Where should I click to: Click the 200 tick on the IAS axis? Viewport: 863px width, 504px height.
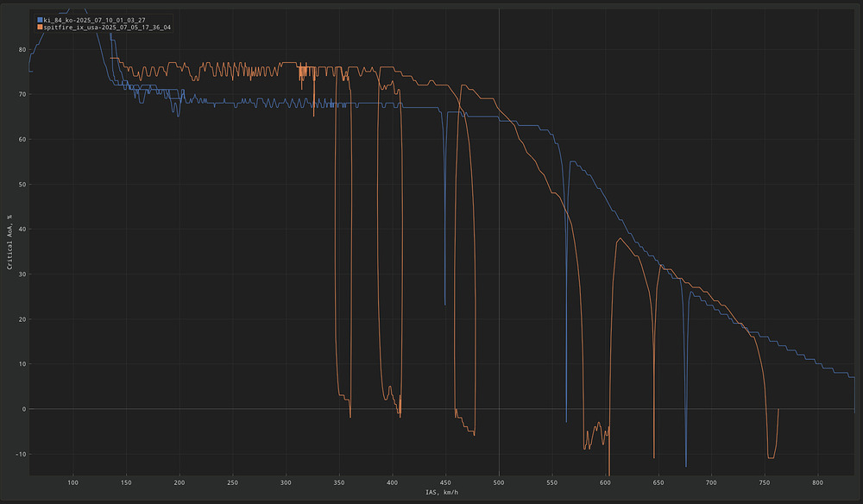[x=180, y=482]
